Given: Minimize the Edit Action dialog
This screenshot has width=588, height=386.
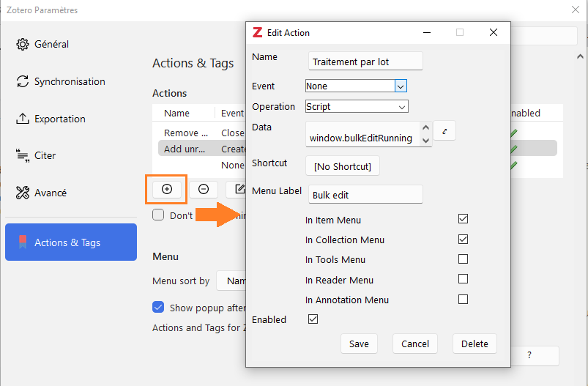Looking at the screenshot, I should pos(427,33).
